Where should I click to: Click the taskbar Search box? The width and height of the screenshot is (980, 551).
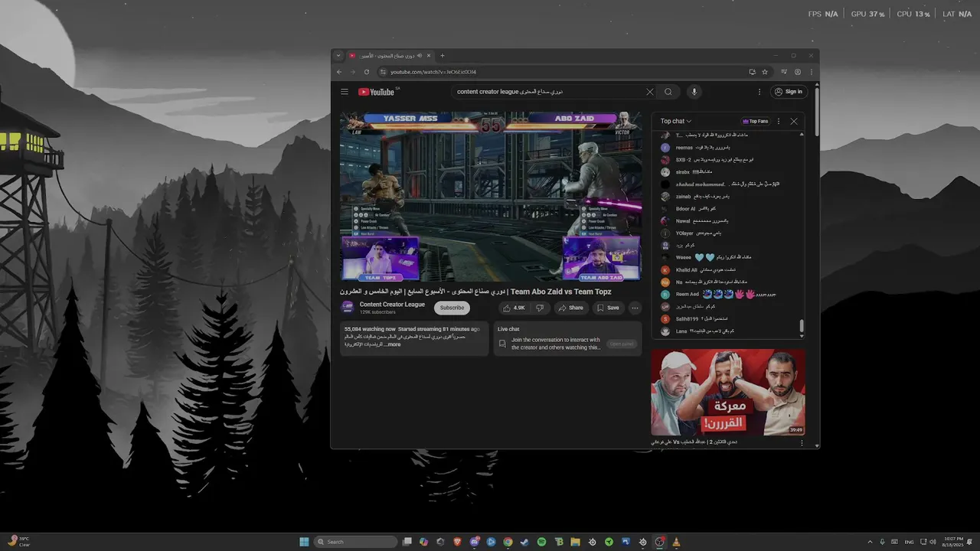coord(356,542)
